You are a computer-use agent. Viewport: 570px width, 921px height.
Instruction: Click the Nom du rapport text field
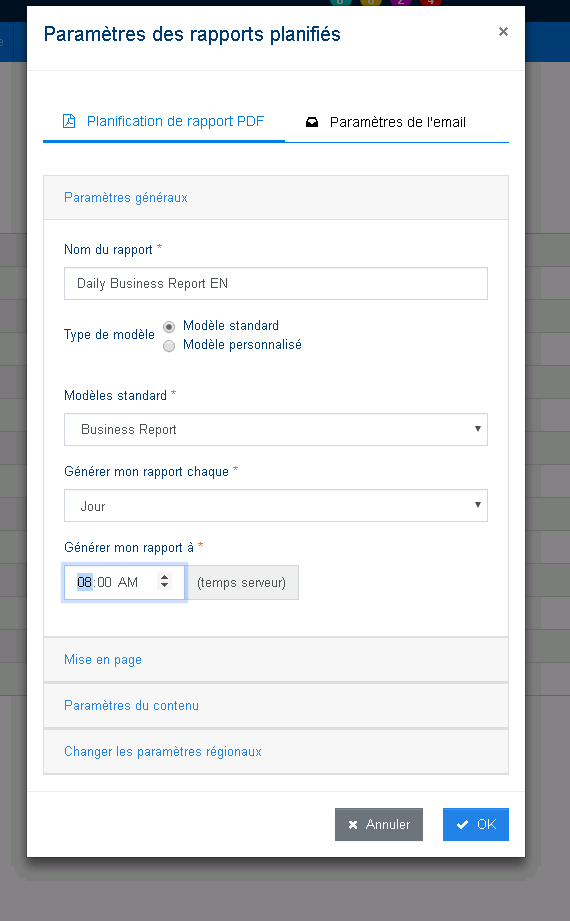point(276,284)
